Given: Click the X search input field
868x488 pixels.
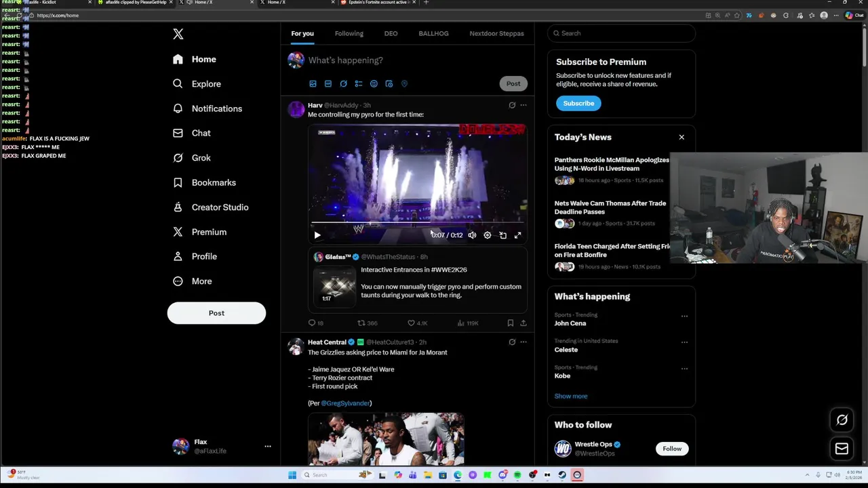Looking at the screenshot, I should coord(621,33).
